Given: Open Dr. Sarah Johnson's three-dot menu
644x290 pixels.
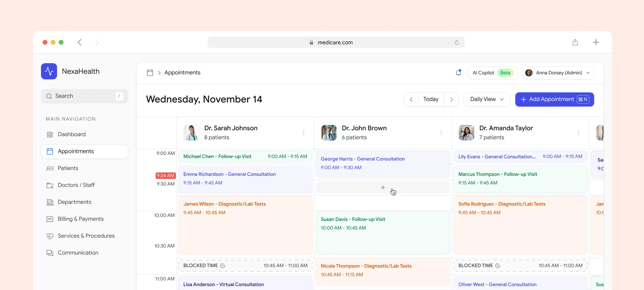Looking at the screenshot, I should (303, 133).
